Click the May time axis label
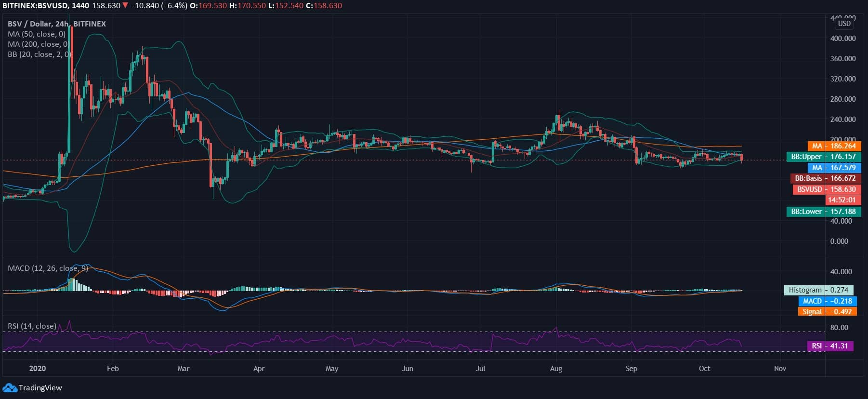This screenshot has height=399, width=868. [x=332, y=369]
